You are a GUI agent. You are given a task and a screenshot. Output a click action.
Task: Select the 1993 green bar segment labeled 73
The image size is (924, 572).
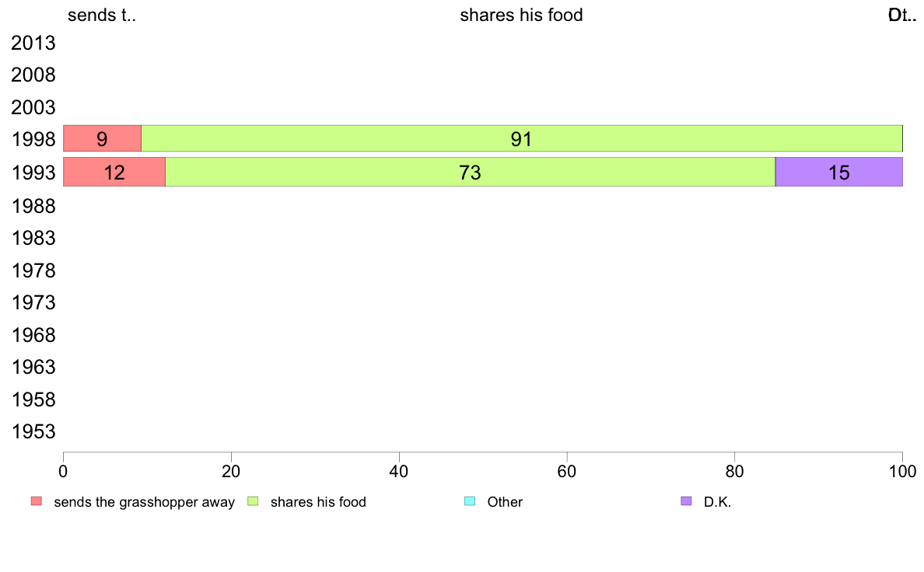471,172
